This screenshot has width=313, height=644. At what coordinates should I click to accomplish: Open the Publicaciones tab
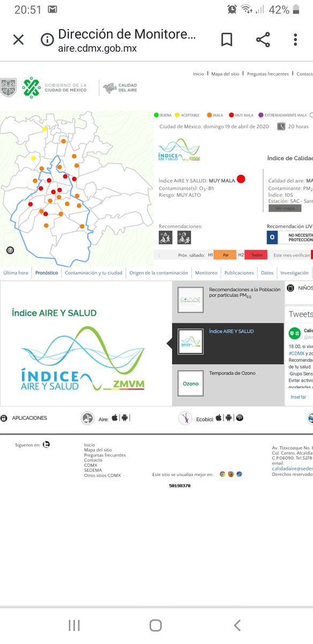pos(239,273)
